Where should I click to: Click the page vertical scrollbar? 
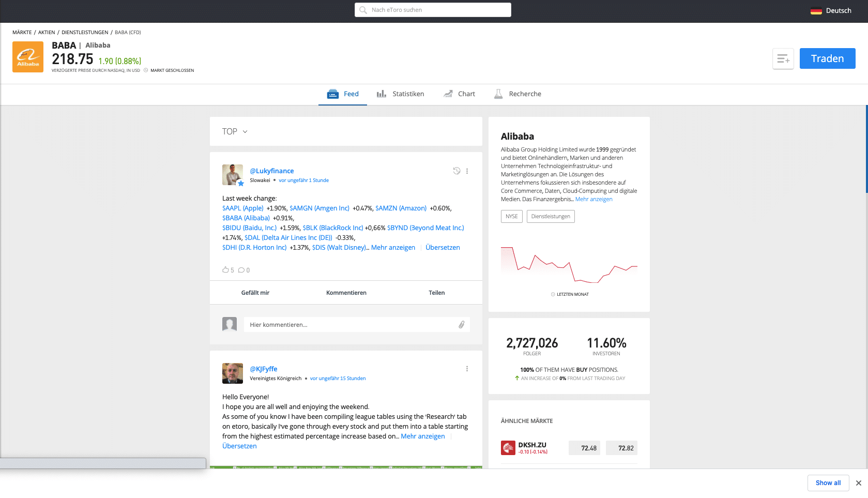(866, 150)
